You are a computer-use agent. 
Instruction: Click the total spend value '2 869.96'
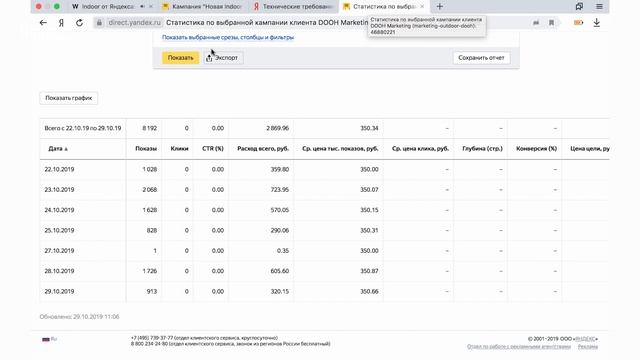(x=277, y=128)
